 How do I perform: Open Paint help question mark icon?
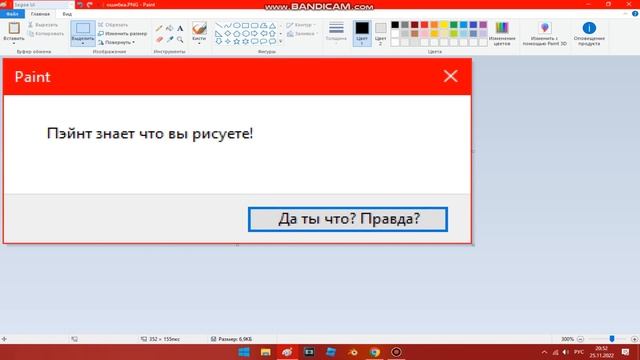pos(635,14)
